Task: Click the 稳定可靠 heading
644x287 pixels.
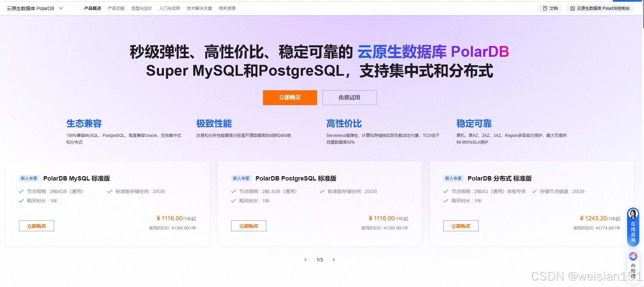Action: (474, 124)
